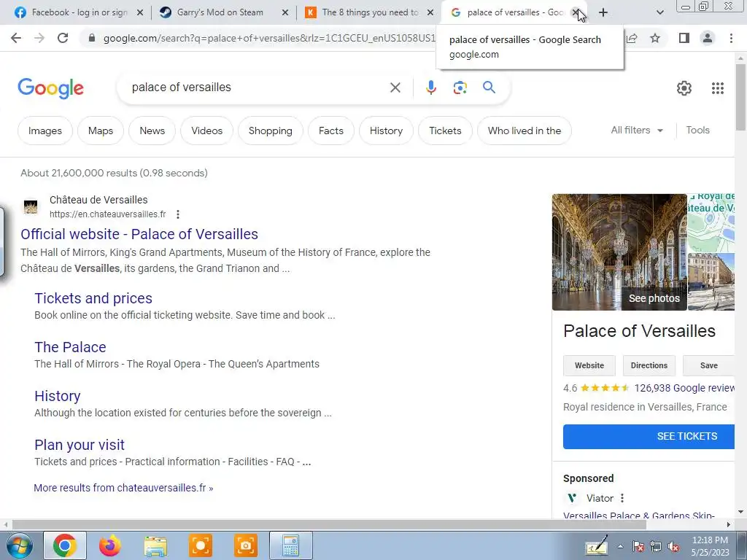Image resolution: width=747 pixels, height=560 pixels.
Task: Open More results from chateauversailles.fr
Action: tap(123, 488)
